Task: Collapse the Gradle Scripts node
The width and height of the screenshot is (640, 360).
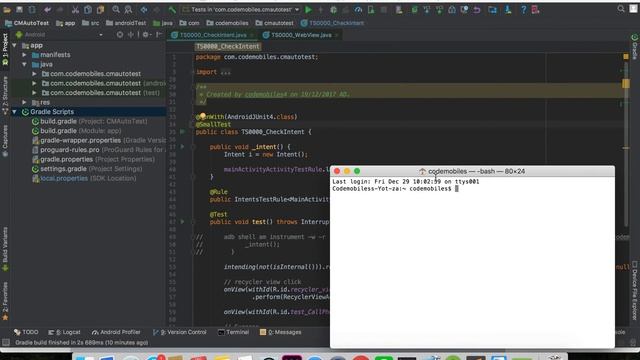Action: [14, 112]
